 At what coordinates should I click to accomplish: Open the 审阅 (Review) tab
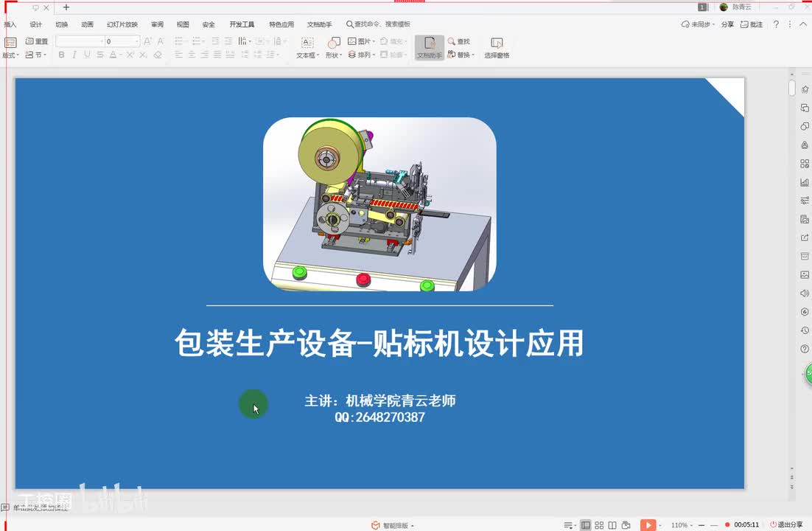(158, 24)
